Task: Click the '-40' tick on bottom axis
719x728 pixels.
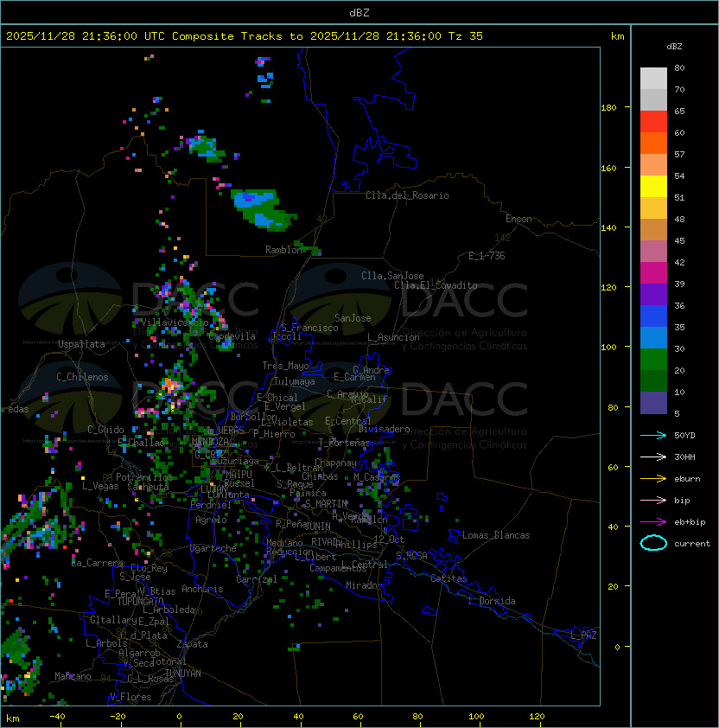Action: point(58,717)
